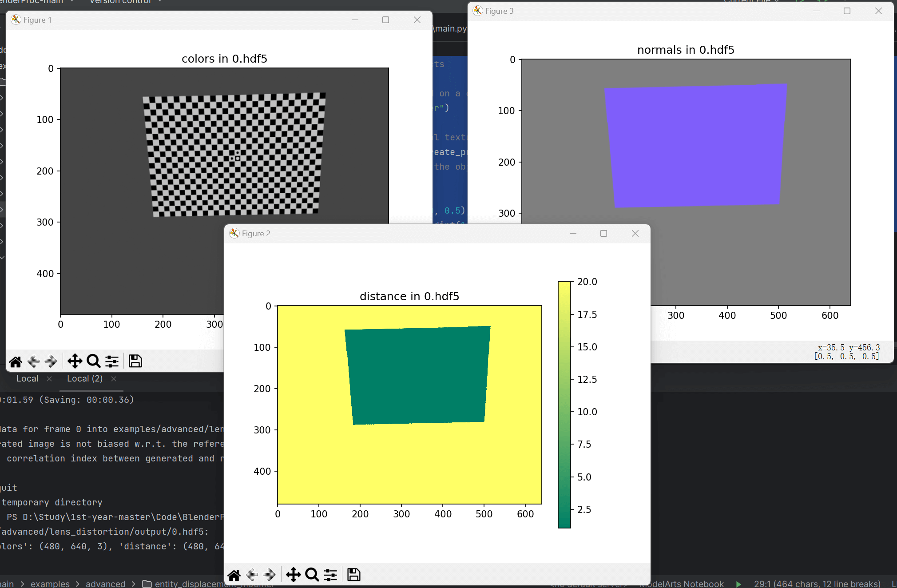Viewport: 897px width, 588px height.
Task: Activate Zoom-to-rectangle tool in Figure 1
Action: click(x=93, y=362)
